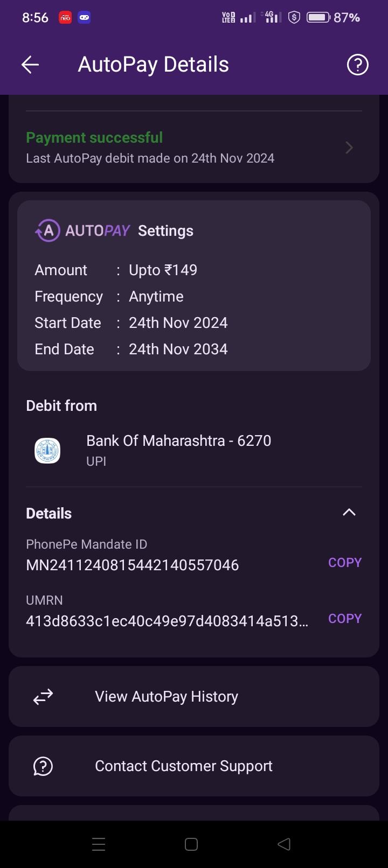Open View AutoPay History
388x868 pixels.
pos(167,697)
